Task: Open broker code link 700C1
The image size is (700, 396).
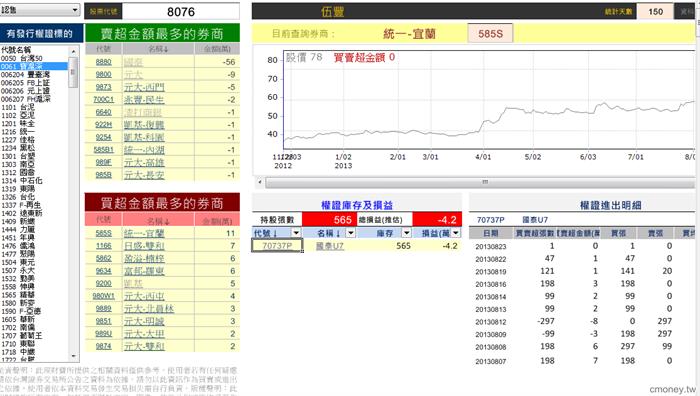Action: [103, 100]
